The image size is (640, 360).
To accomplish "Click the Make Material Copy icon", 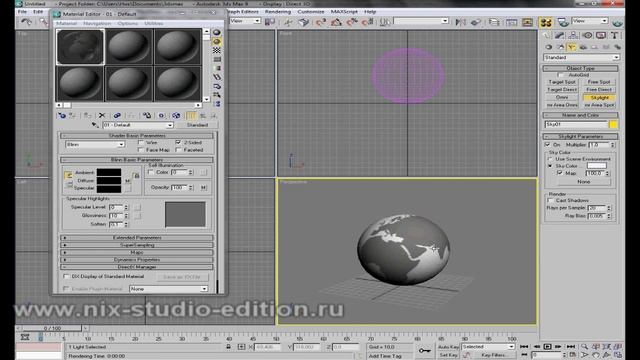I will click(117, 116).
